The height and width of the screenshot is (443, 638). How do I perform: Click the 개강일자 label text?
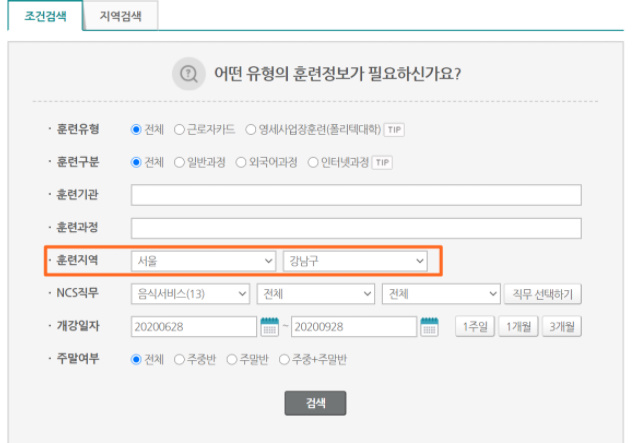click(x=77, y=326)
